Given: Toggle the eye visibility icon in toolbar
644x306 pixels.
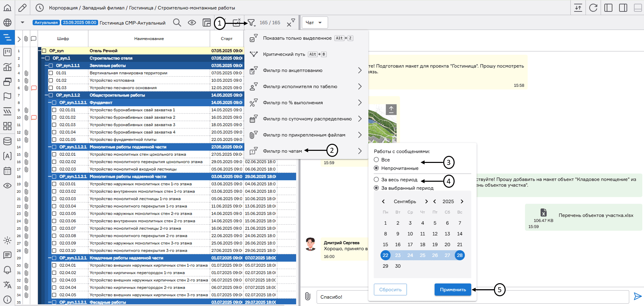Looking at the screenshot, I should [x=192, y=23].
